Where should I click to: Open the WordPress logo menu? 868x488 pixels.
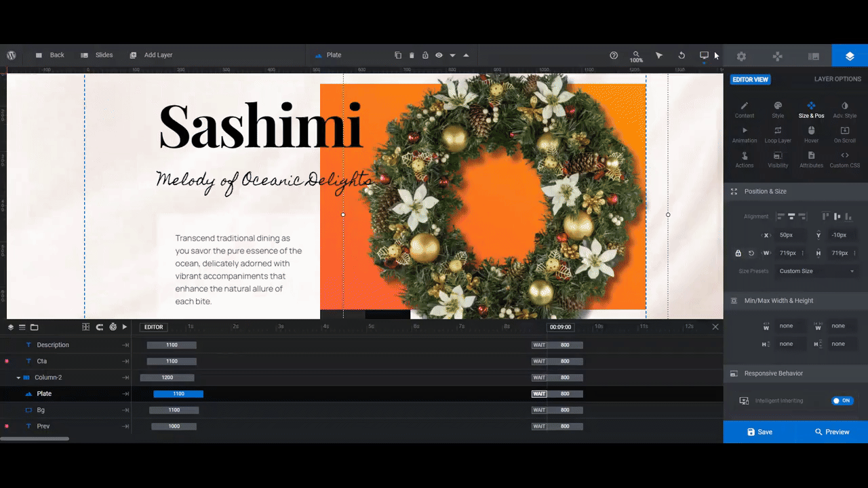(x=12, y=55)
